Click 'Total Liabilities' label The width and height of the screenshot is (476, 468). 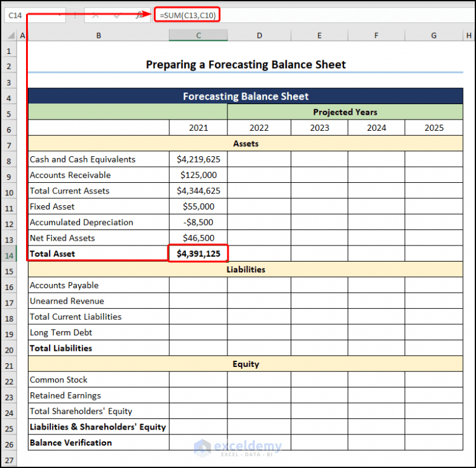[61, 348]
